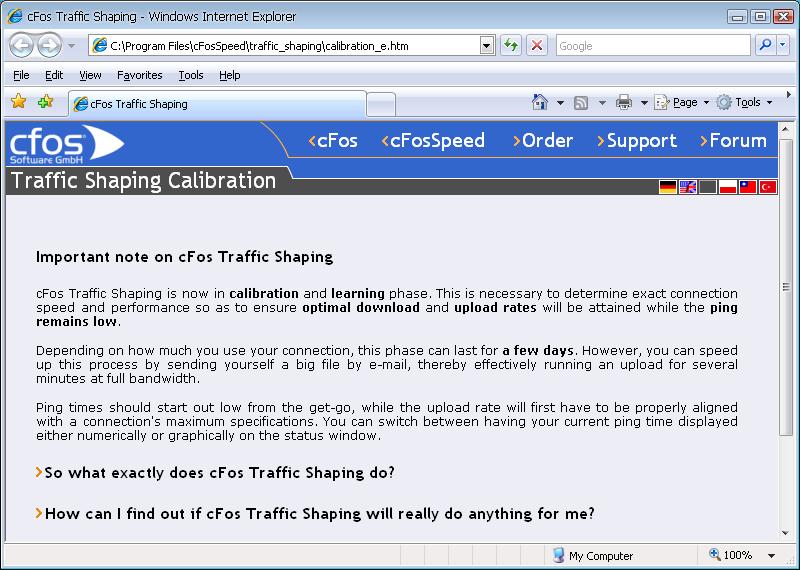Viewport: 800px width, 570px height.
Task: Follow the Order navigation link
Action: [x=543, y=140]
